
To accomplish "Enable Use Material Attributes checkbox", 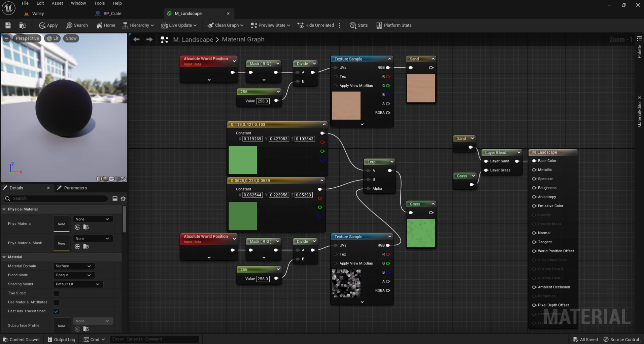I will 56,302.
